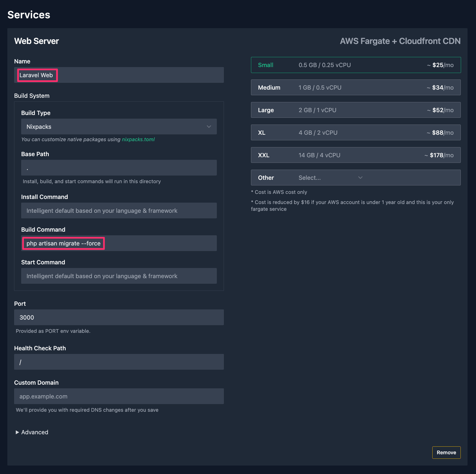Click the 'Web Server' heading
Screen dimensions: 476x474
click(37, 41)
